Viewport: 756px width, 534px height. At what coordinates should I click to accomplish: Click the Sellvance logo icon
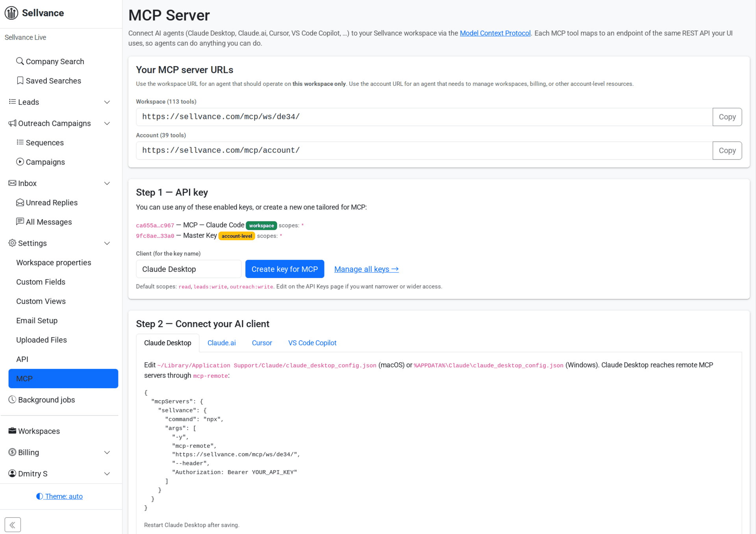11,13
